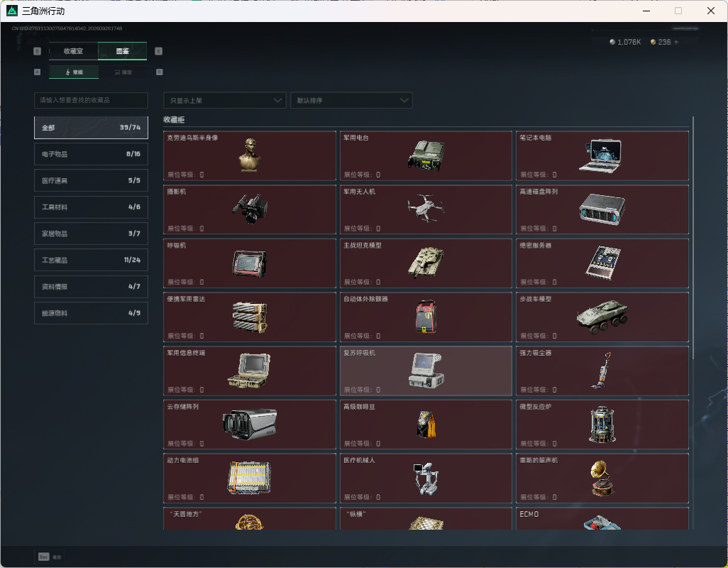Click the collection list vertical scrollbar
This screenshot has width=728, height=568.
click(x=693, y=237)
